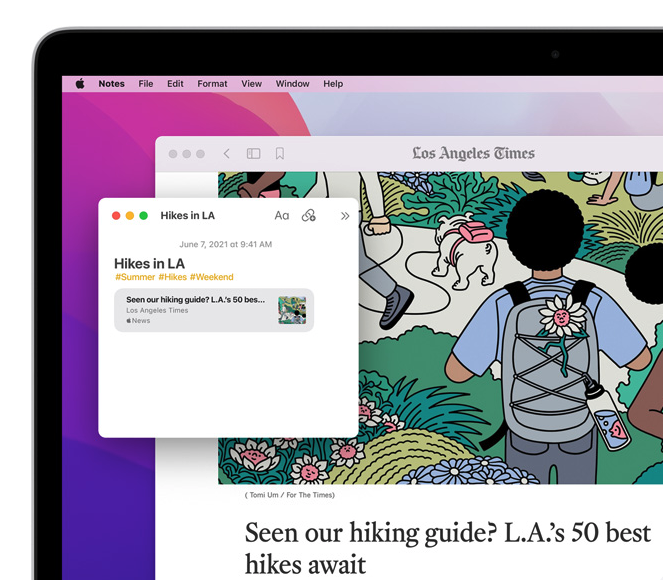Open the Window menu

(x=293, y=84)
